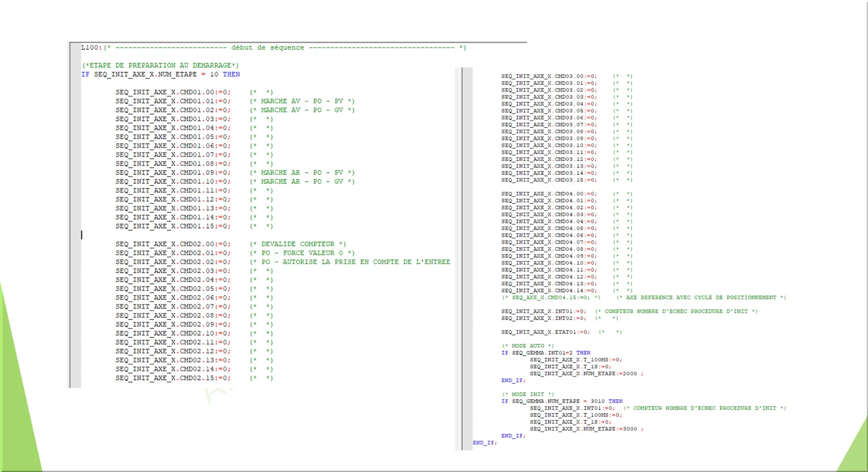The width and height of the screenshot is (868, 472).
Task: Click the 'MARCHE AR - PO - PV' comment
Action: click(302, 173)
